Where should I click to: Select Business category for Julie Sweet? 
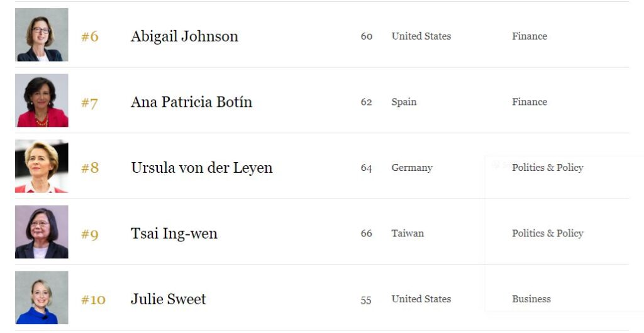point(531,299)
